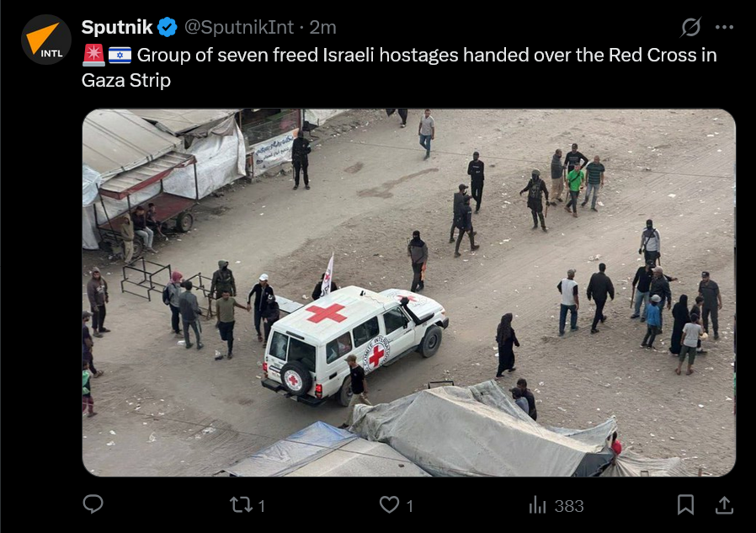Click the like count next to heart
This screenshot has width=756, height=533.
pyautogui.click(x=409, y=506)
